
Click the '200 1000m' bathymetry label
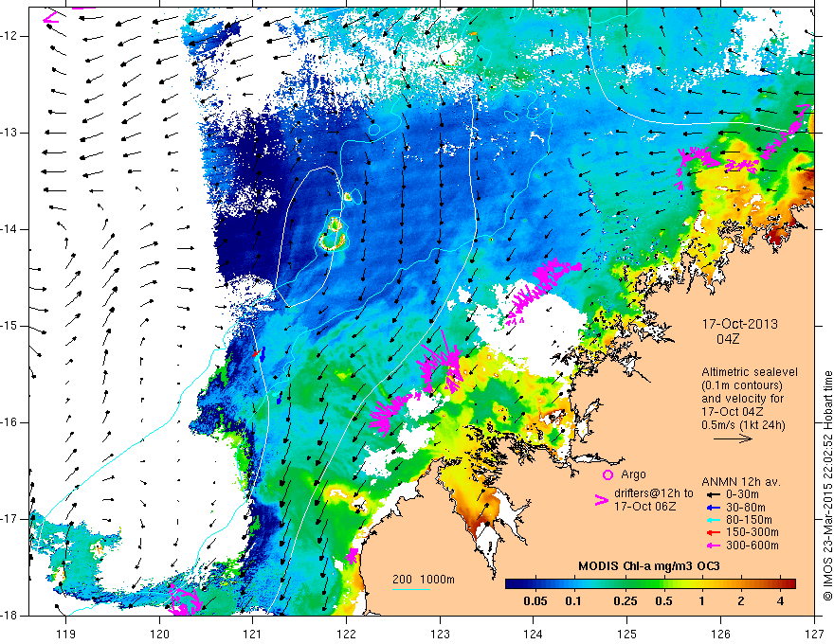point(424,580)
